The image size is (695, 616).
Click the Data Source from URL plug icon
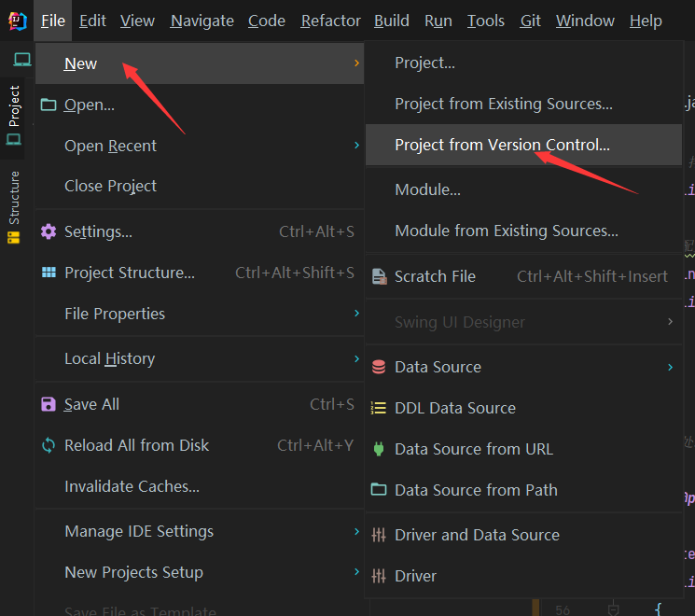coord(379,449)
